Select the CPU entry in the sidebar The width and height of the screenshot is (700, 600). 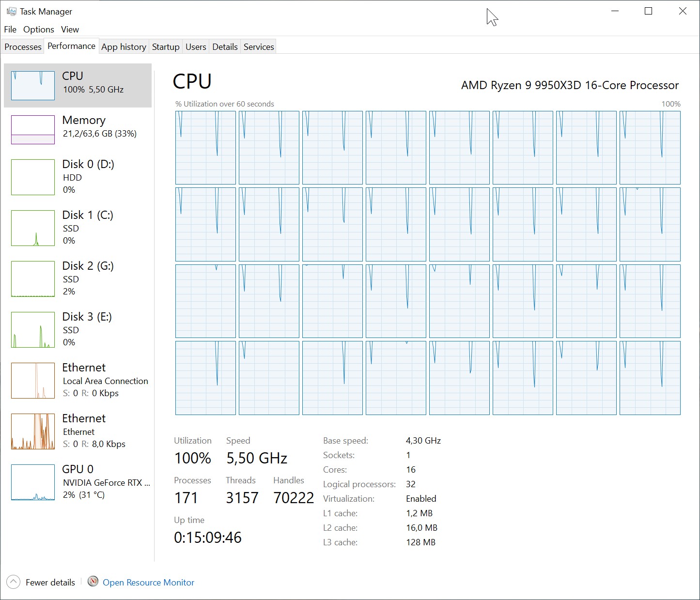click(x=78, y=85)
